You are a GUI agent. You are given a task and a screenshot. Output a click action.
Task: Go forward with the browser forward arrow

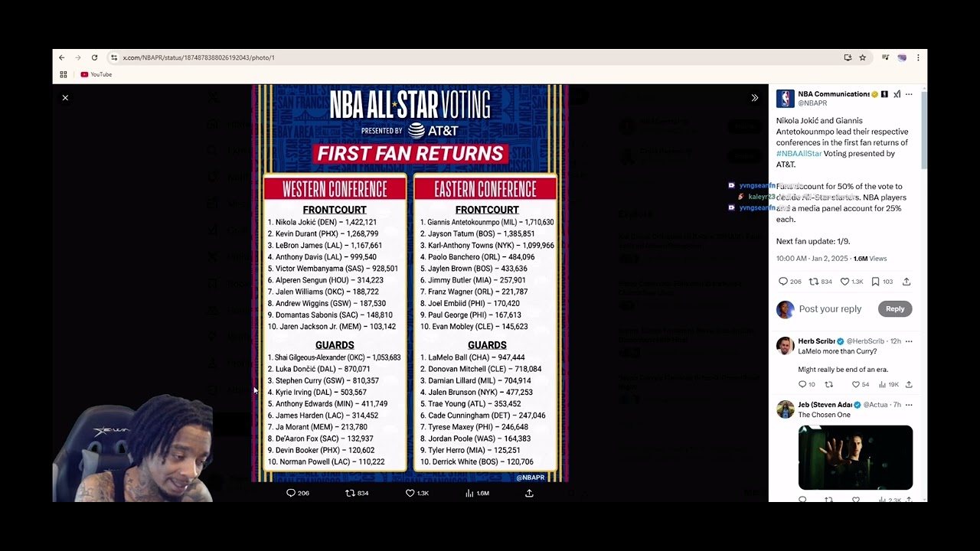click(77, 57)
